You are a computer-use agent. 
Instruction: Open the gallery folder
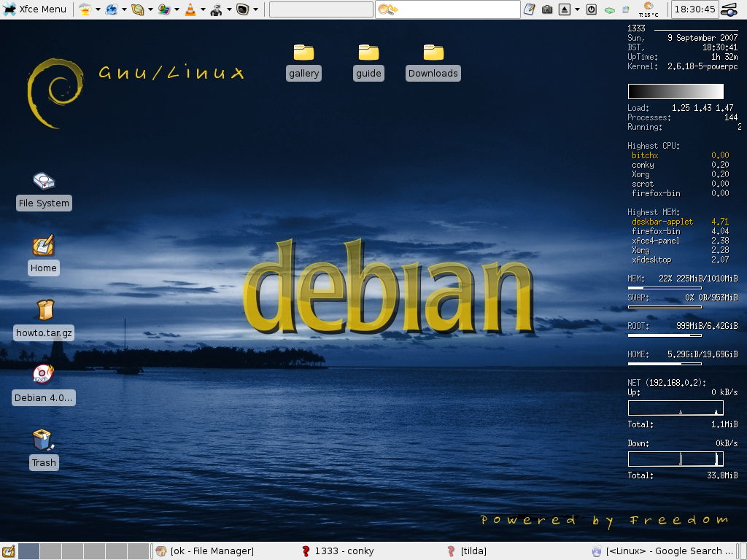[x=303, y=62]
